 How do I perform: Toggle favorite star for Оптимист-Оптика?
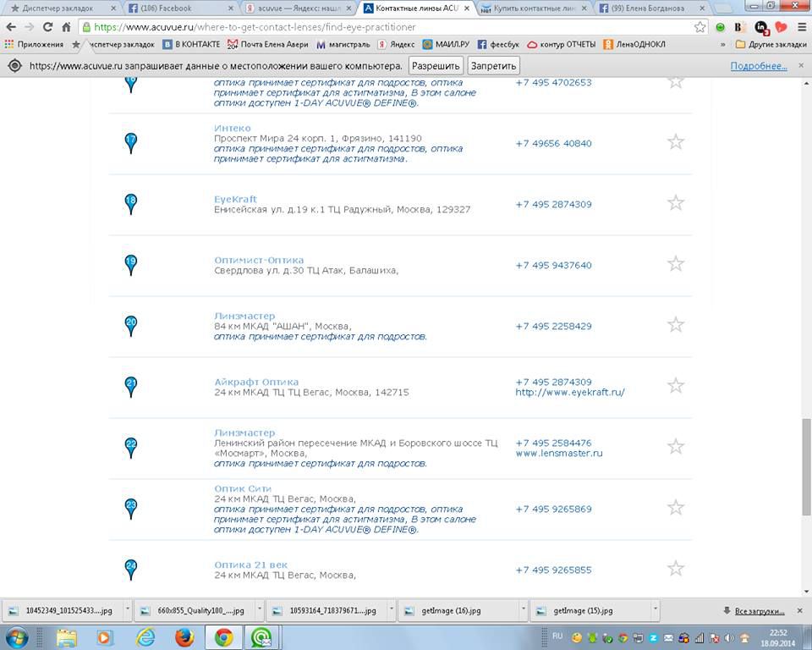click(675, 264)
